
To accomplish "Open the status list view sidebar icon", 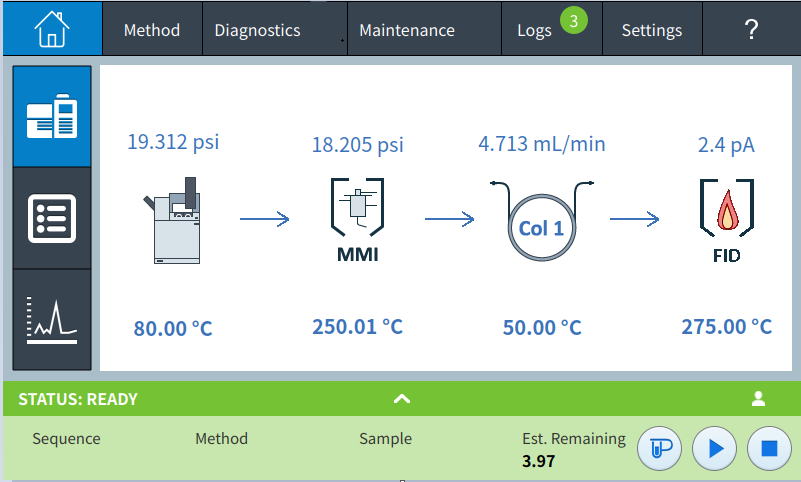I will 52,219.
